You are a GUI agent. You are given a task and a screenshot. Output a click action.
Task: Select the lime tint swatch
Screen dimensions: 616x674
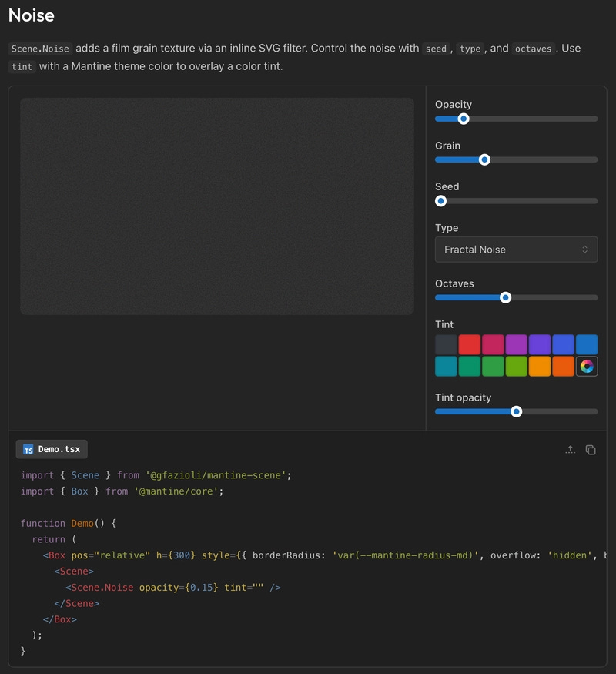tap(517, 366)
